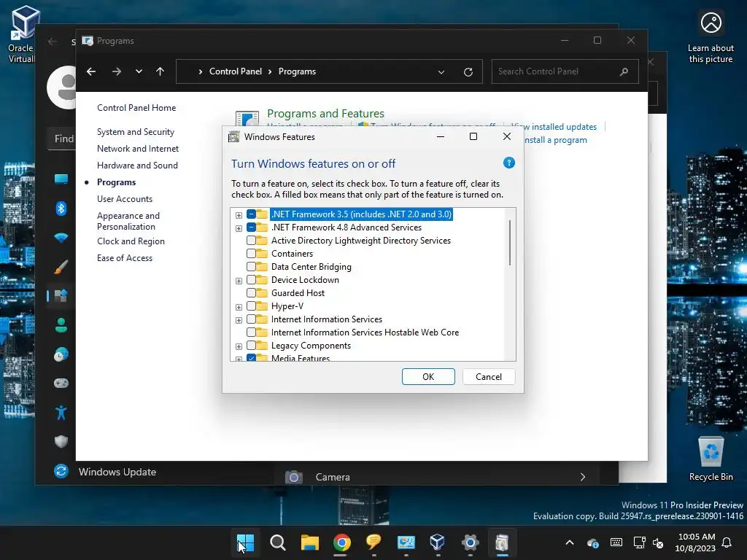This screenshot has width=747, height=560.
Task: Open User Accounts category
Action: tap(124, 198)
